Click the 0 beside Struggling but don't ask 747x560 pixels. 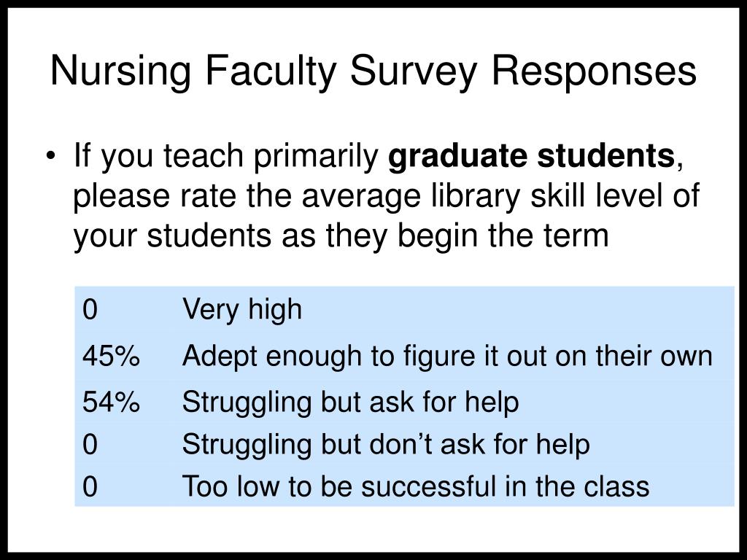[x=90, y=444]
